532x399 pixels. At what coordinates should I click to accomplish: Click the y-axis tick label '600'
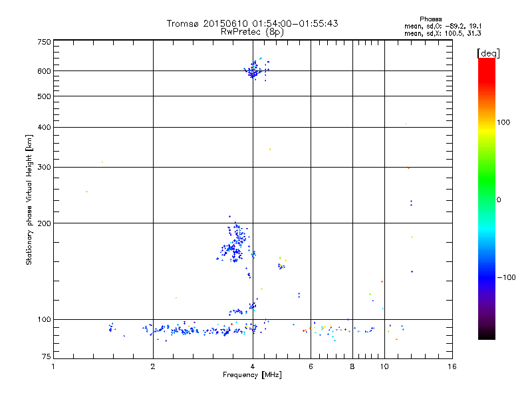coord(44,71)
